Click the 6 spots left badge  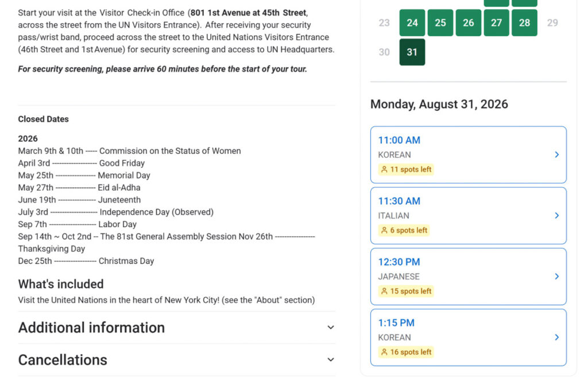coord(404,230)
